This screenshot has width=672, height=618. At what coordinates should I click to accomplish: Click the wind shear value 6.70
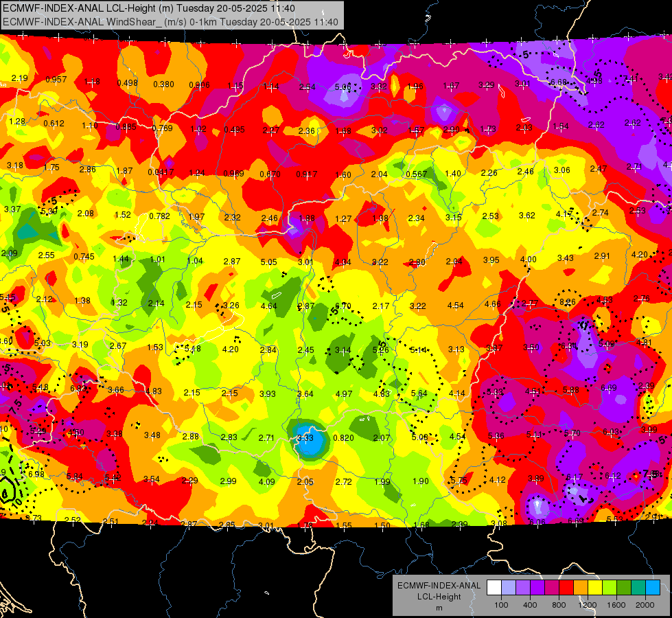pyautogui.click(x=343, y=306)
